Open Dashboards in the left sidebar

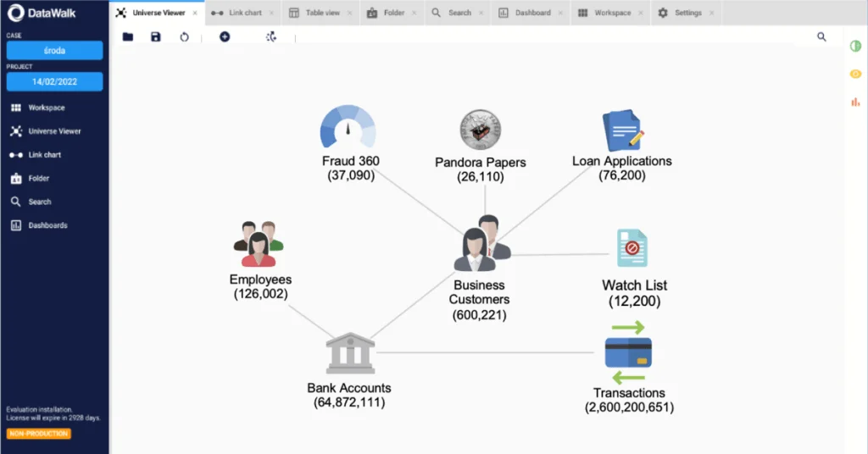coord(47,225)
